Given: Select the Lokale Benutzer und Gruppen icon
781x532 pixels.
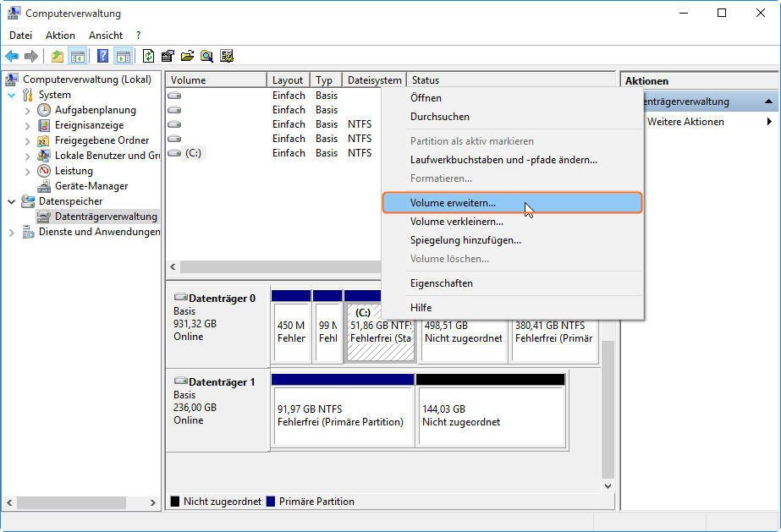Looking at the screenshot, I should (44, 156).
